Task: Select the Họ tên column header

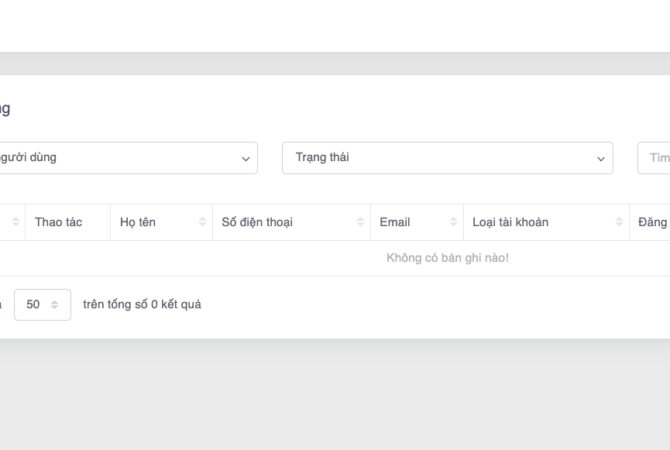Action: (138, 222)
